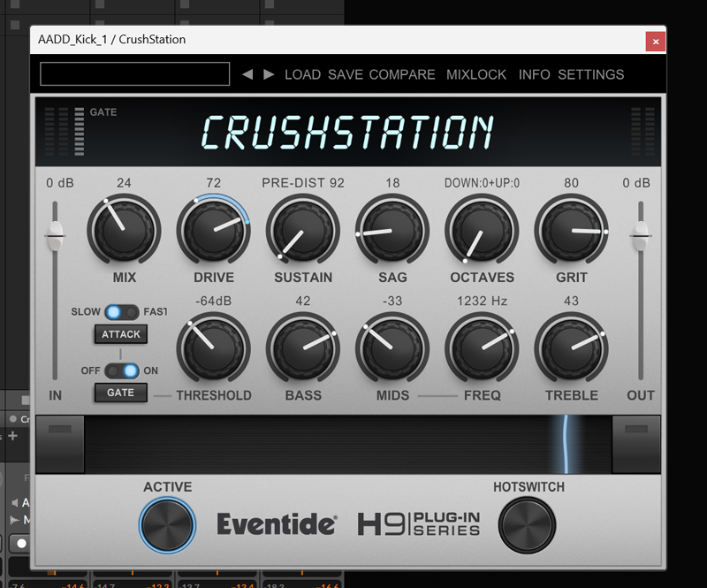Image resolution: width=707 pixels, height=588 pixels.
Task: Click the 0 dB input level readout
Action: pyautogui.click(x=60, y=183)
